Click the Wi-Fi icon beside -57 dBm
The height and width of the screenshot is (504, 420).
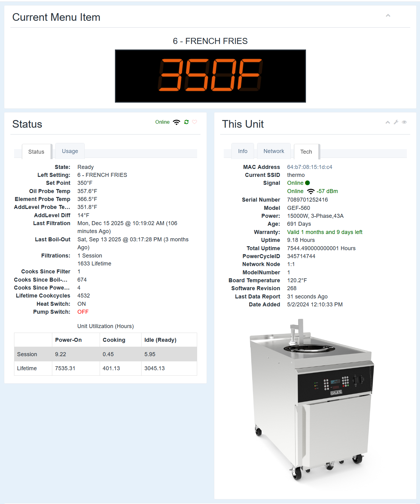pyautogui.click(x=311, y=192)
